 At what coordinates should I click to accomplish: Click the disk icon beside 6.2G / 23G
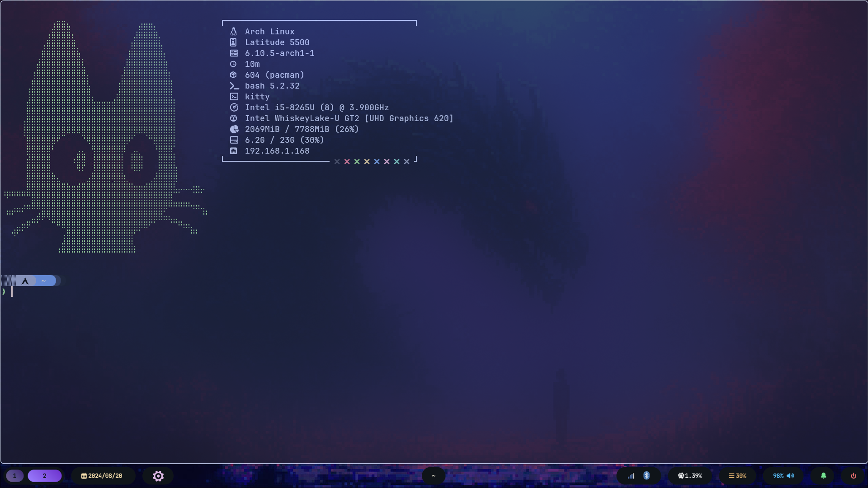[x=234, y=140]
